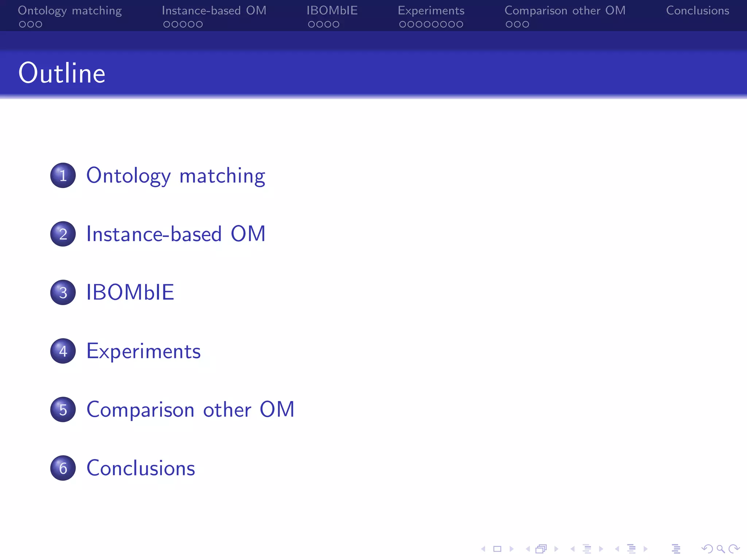The image size is (747, 560).
Task: Select Conclusions in the header bar
Action: 697,11
